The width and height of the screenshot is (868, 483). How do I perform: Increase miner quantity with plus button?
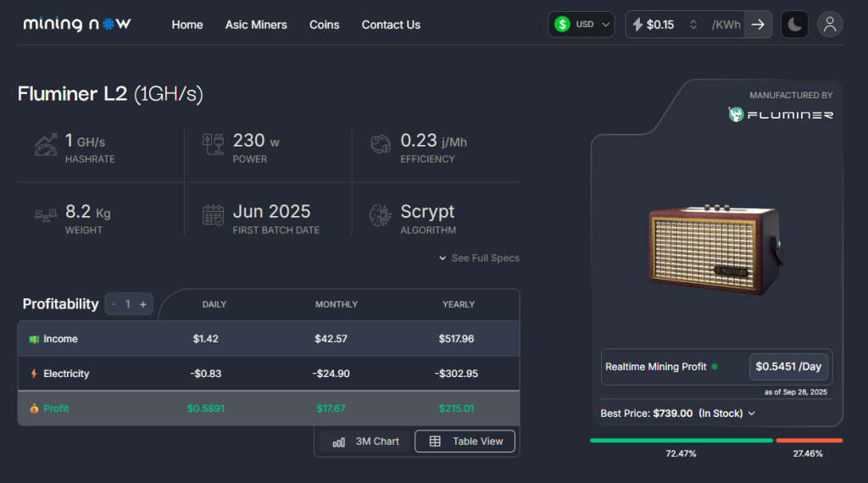click(x=143, y=304)
